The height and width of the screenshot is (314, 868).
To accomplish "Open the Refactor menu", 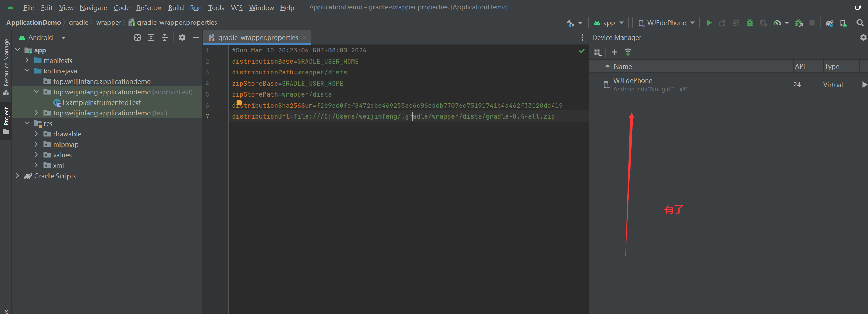I will 149,7.
